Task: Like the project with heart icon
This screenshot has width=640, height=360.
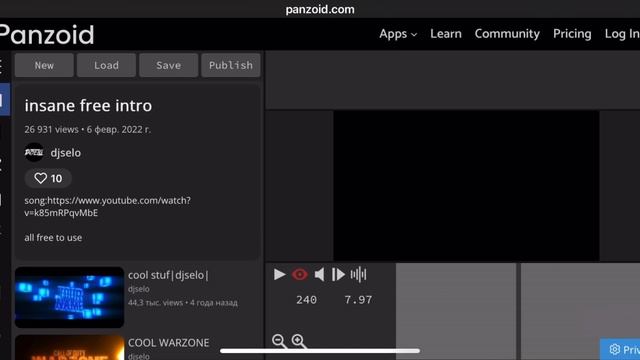Action: click(48, 178)
